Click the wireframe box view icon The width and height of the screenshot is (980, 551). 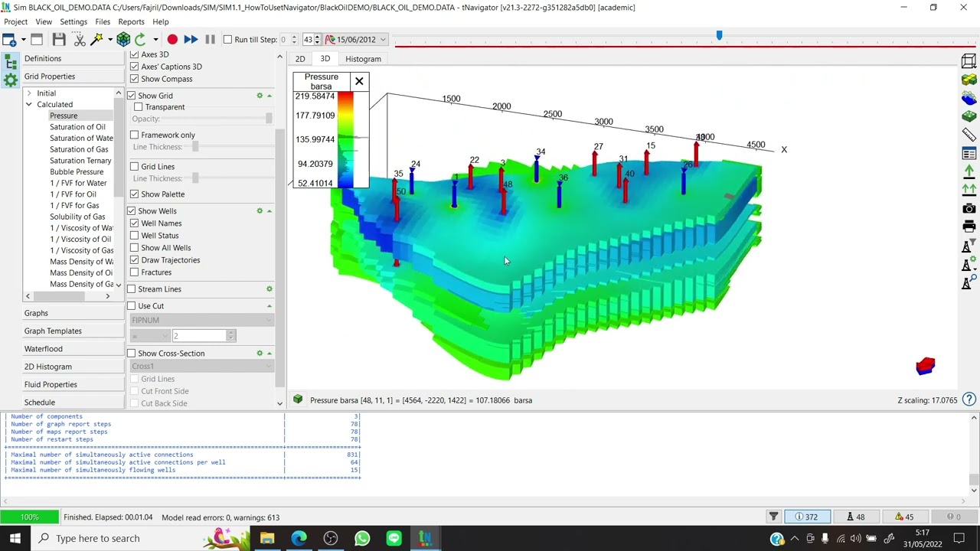[x=969, y=62]
